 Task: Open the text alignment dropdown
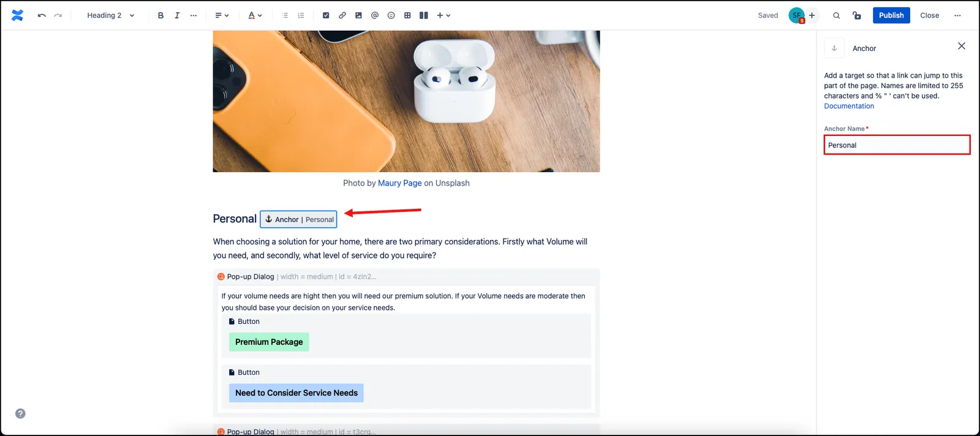pyautogui.click(x=222, y=15)
